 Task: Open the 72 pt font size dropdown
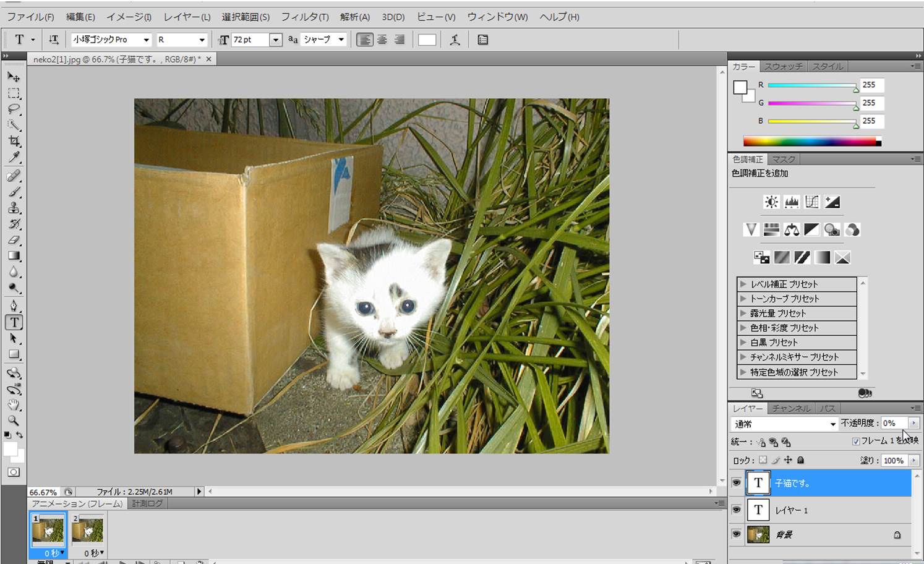(x=276, y=40)
